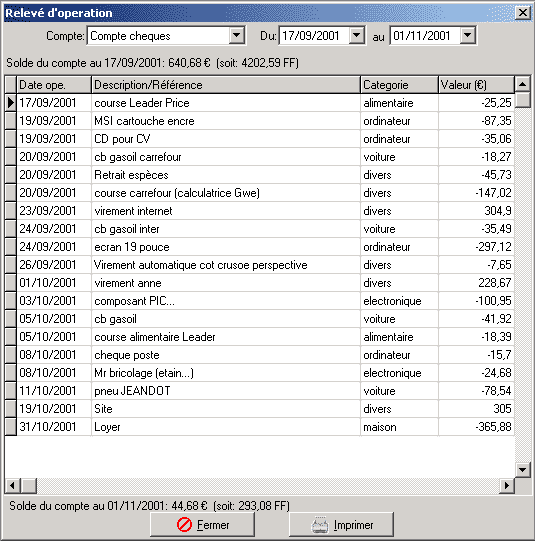The height and width of the screenshot is (541, 535).
Task: Select the current-row marker for 17/09/2001 row
Action: coord(10,102)
